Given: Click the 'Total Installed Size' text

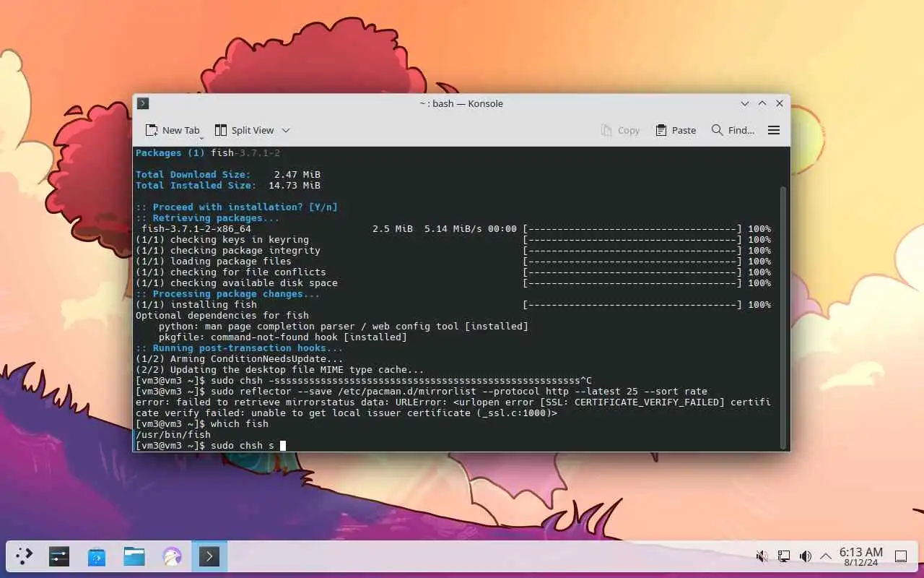Looking at the screenshot, I should [x=196, y=186].
